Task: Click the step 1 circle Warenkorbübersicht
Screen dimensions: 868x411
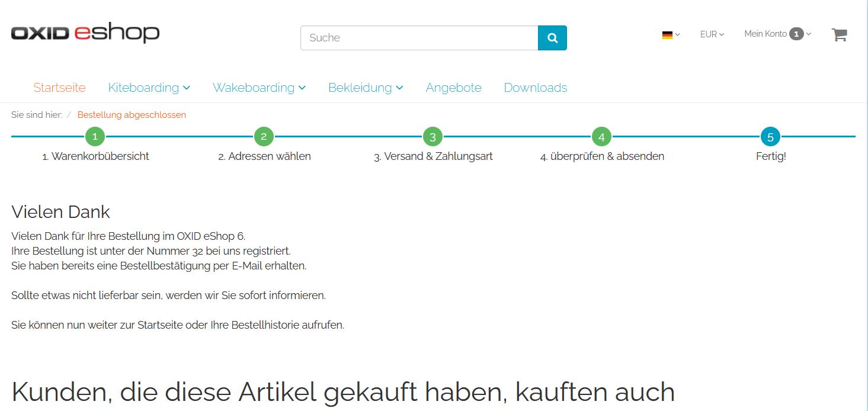Action: click(x=95, y=137)
